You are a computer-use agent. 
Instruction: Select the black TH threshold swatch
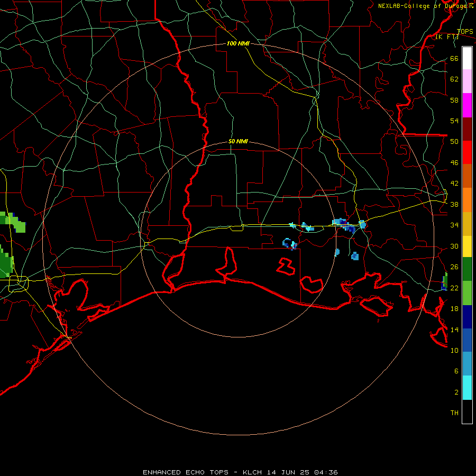pos(467,411)
